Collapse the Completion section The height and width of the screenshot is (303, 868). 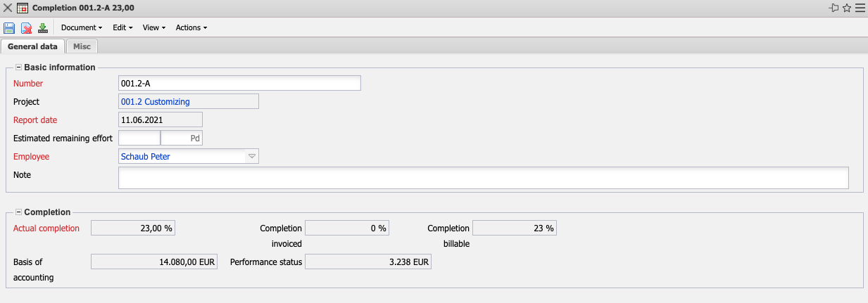point(18,212)
